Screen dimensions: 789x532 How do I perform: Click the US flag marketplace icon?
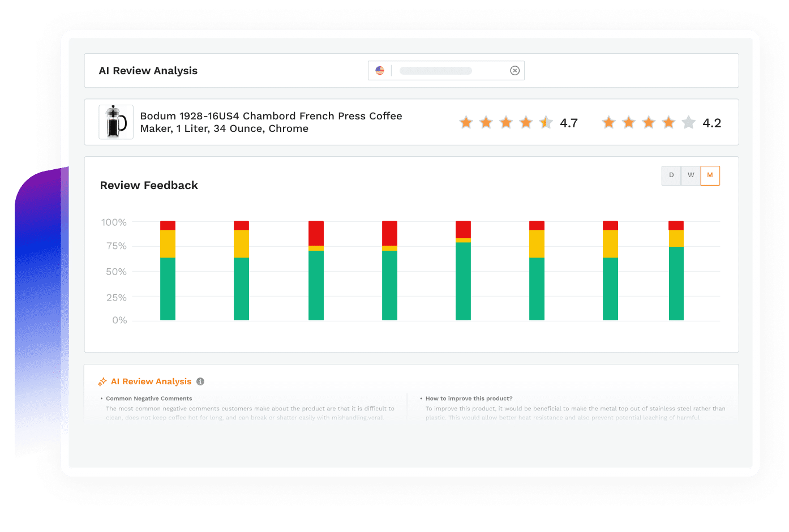click(x=380, y=71)
